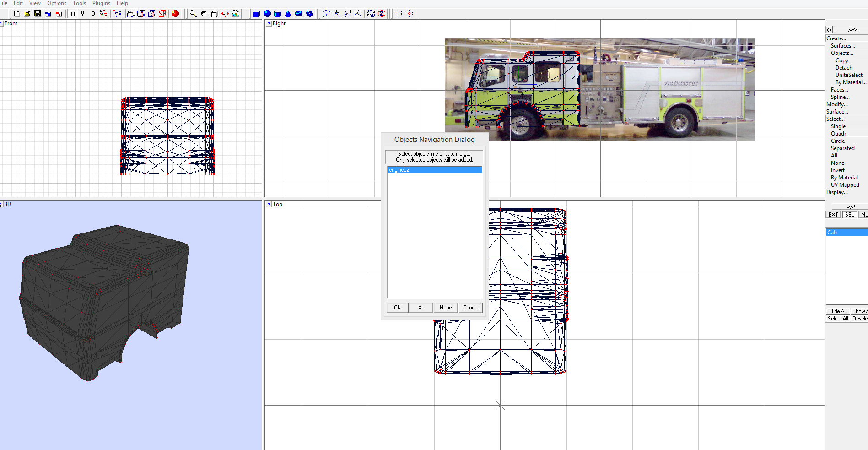Screen dimensions: 868x450
Task: Create a new scene with the New file icon
Action: tap(16, 13)
